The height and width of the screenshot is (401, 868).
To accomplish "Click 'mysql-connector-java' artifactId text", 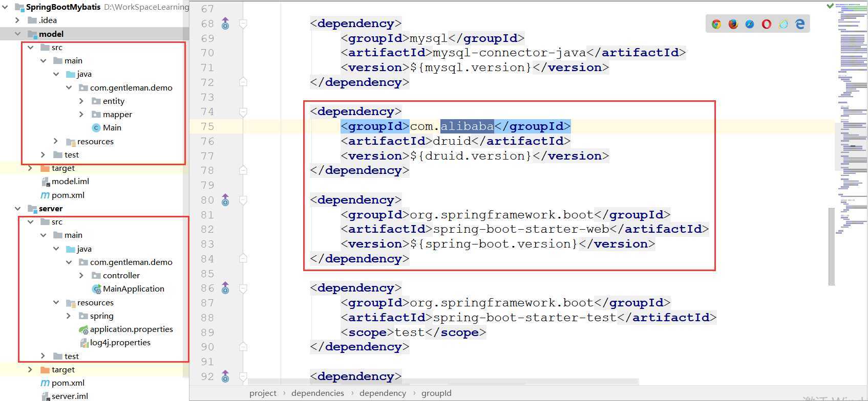I will [x=510, y=53].
